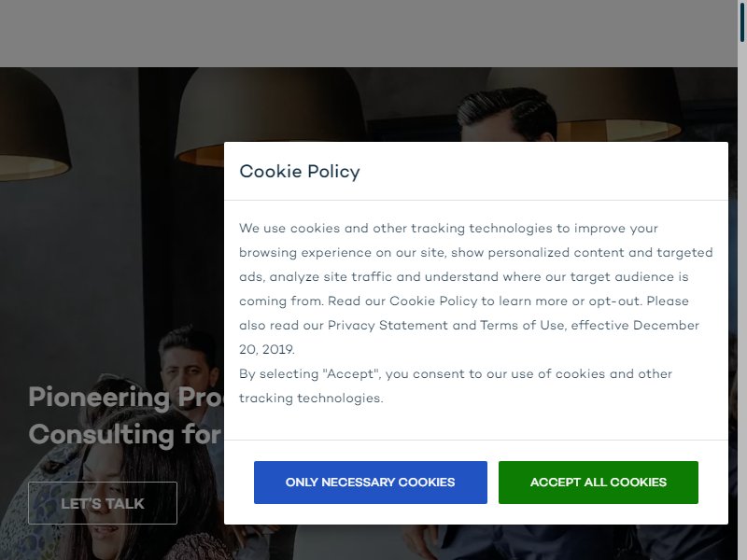Click the dimmed gray header bar
Viewport: 747px width, 560px height.
(369, 34)
